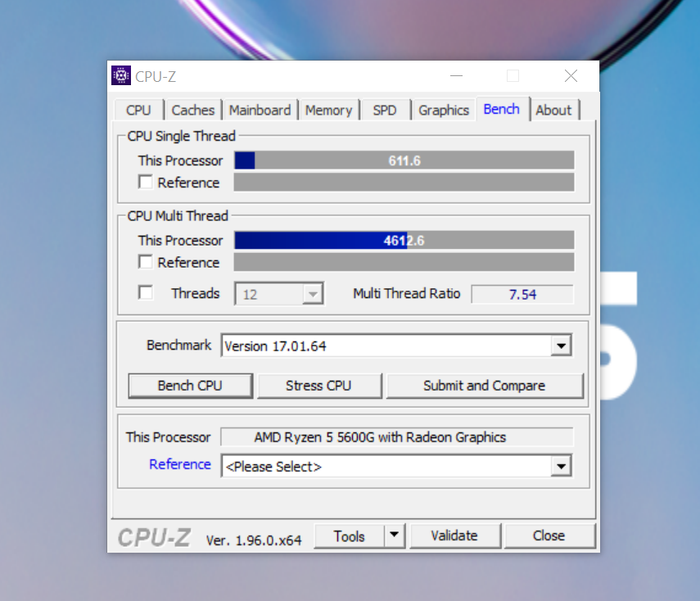Click the Validate button

pyautogui.click(x=454, y=535)
